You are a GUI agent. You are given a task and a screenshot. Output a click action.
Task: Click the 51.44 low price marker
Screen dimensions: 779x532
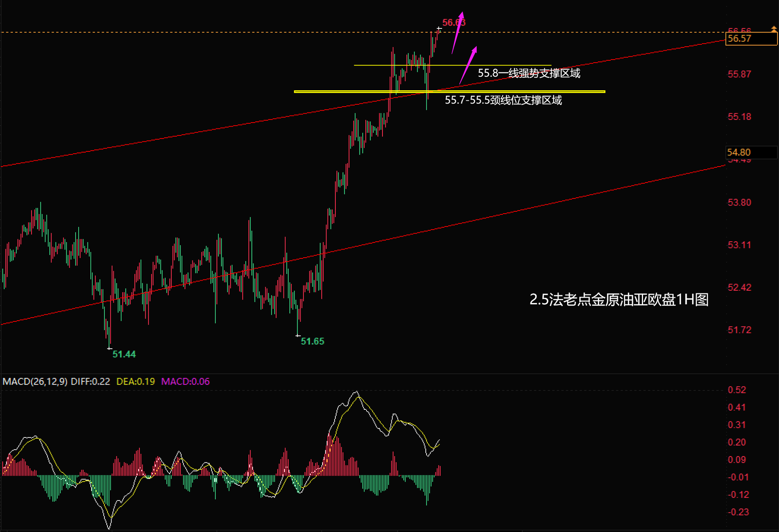click(x=124, y=354)
